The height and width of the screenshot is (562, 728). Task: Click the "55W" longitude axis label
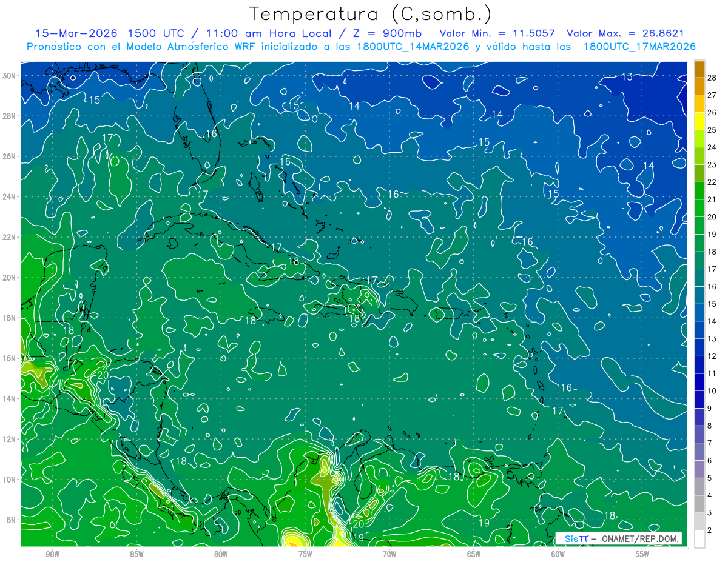click(x=642, y=554)
